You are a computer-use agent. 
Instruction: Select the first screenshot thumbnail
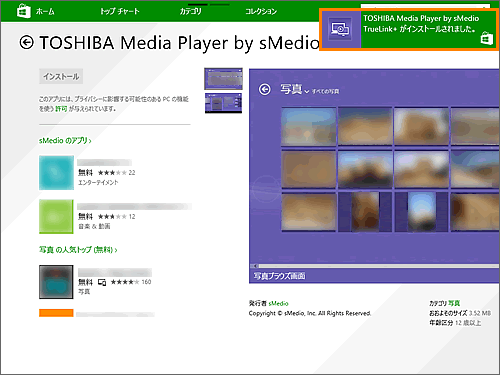pyautogui.click(x=223, y=79)
